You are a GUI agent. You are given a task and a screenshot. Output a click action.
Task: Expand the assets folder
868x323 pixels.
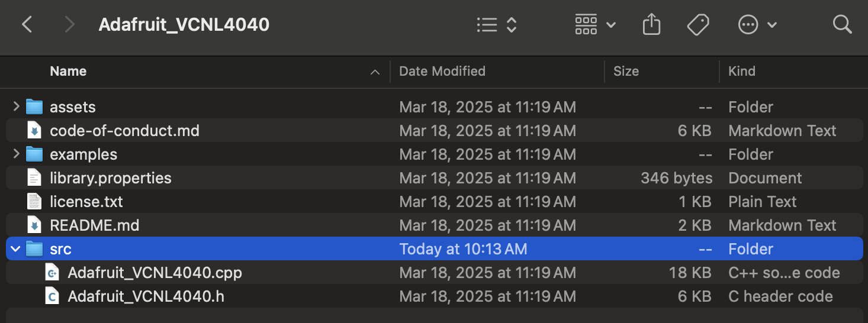17,107
